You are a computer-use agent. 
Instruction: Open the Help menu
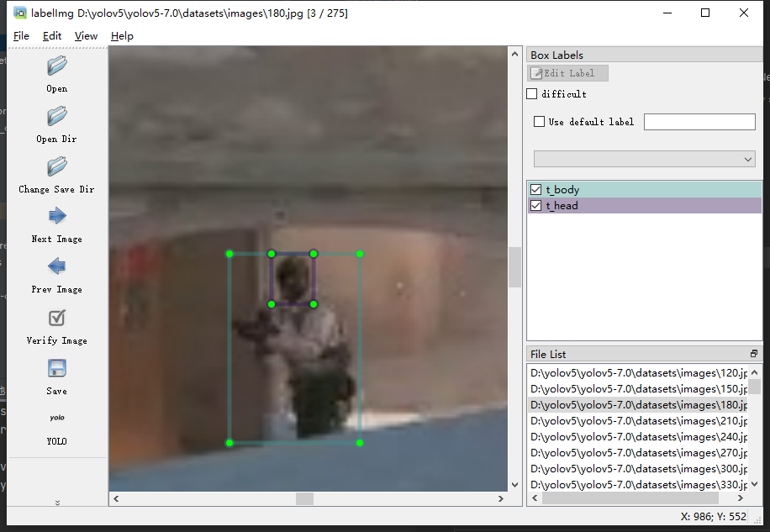[122, 36]
